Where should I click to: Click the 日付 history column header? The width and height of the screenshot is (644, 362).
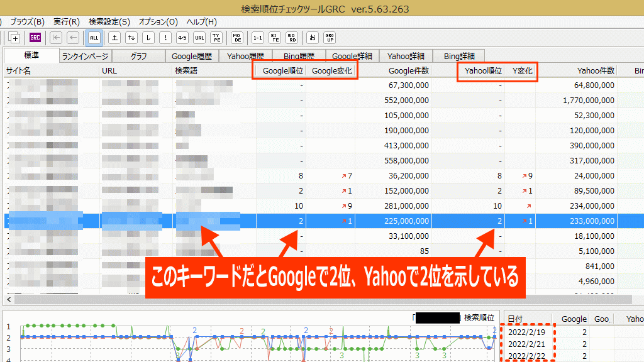coord(528,319)
